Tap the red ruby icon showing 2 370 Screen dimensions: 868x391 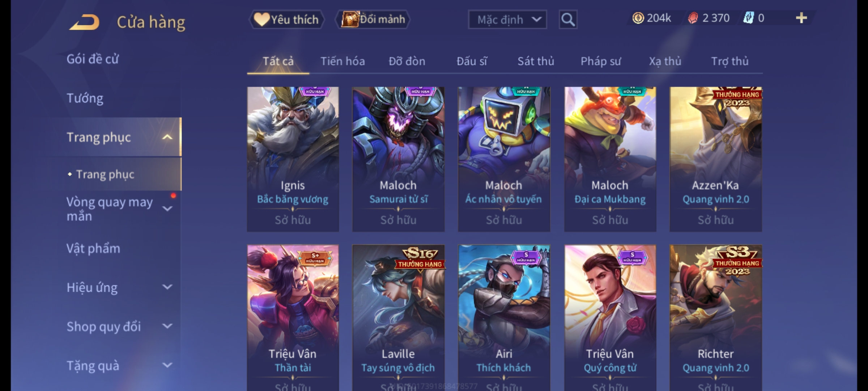(x=693, y=18)
